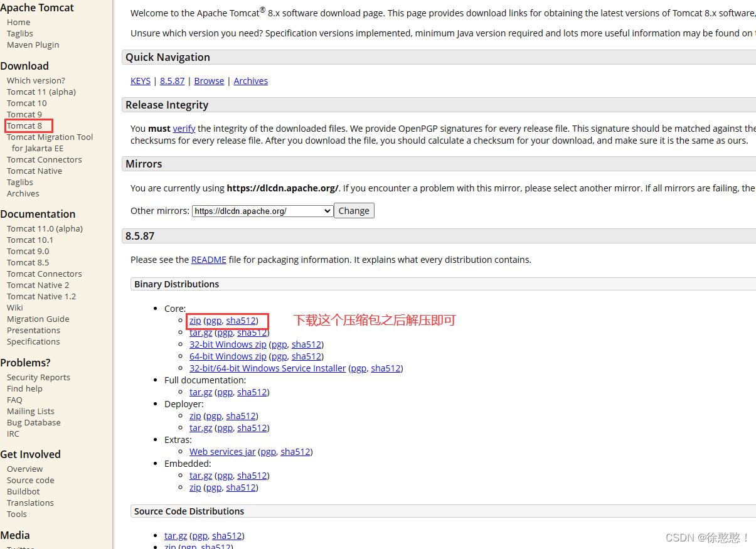Select Tomcat 9 in Download sidebar
Viewport: 756px width, 549px height.
[x=24, y=115]
